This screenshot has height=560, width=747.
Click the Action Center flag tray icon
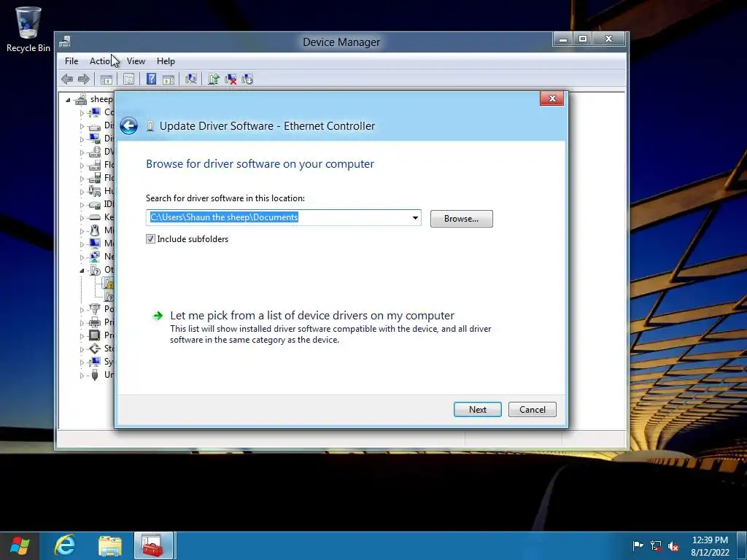(x=638, y=545)
